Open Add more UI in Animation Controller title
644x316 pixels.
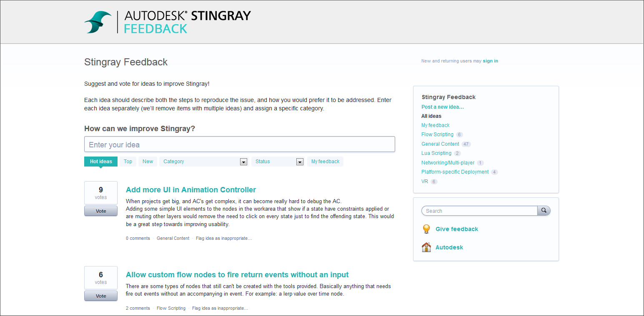[x=191, y=190]
